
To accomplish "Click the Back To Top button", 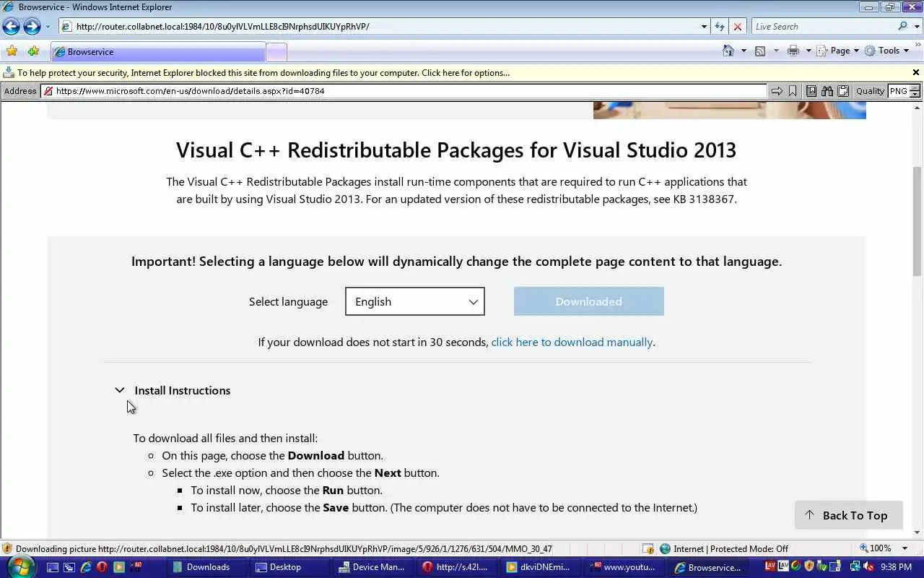I will coord(849,515).
